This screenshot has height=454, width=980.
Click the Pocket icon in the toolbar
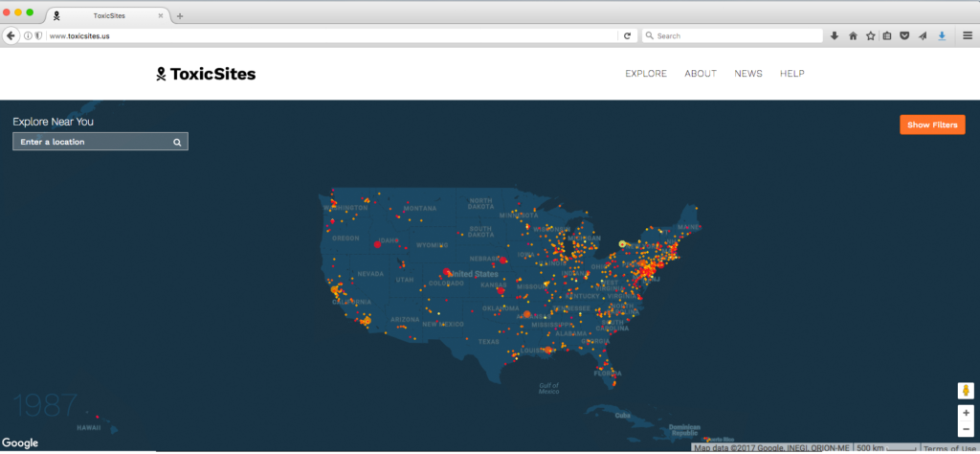point(904,36)
